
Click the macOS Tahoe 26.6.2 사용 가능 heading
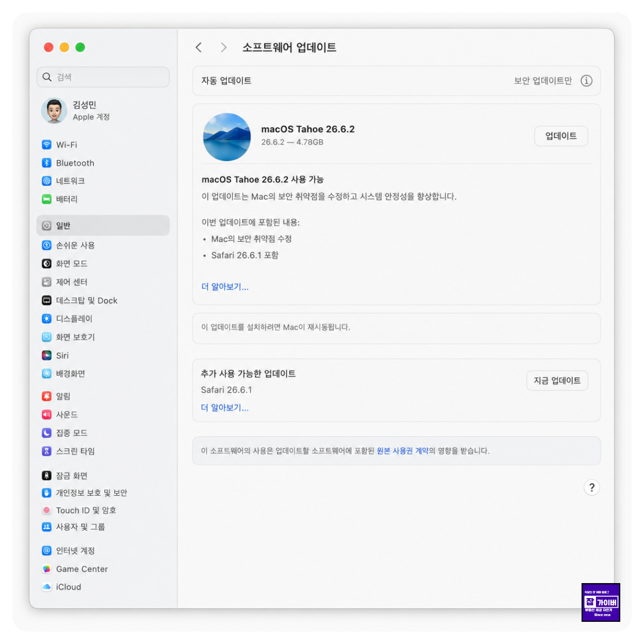[x=263, y=180]
